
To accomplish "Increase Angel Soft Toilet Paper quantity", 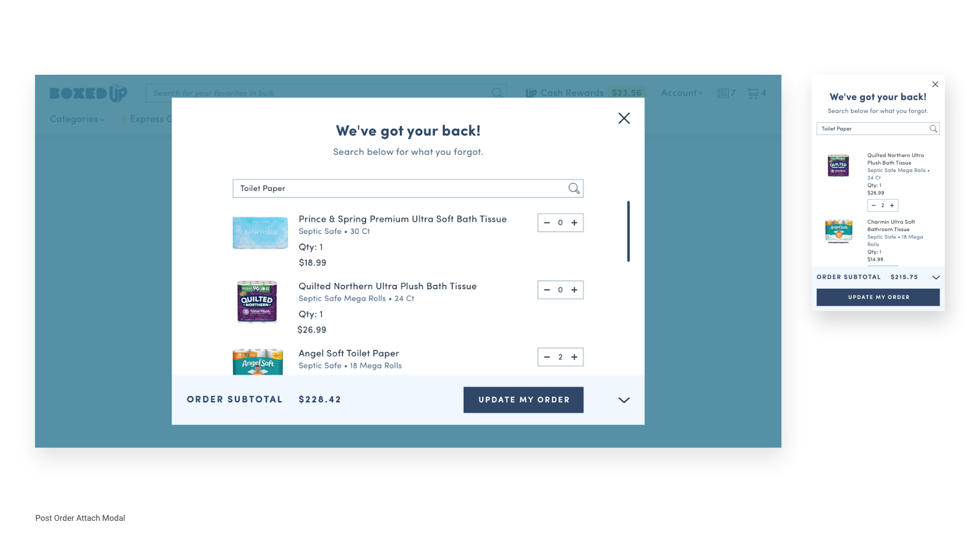I will (x=575, y=357).
